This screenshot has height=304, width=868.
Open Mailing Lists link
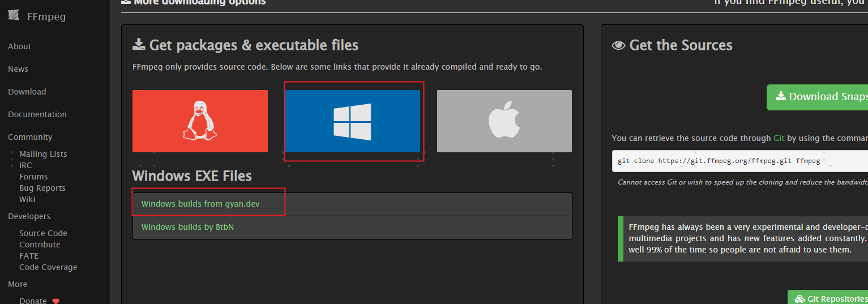coord(43,154)
